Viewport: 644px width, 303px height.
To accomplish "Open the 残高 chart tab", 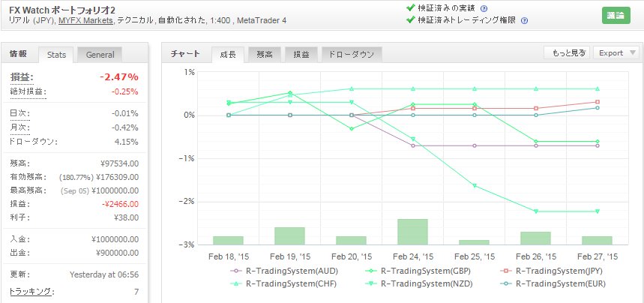I will 265,54.
